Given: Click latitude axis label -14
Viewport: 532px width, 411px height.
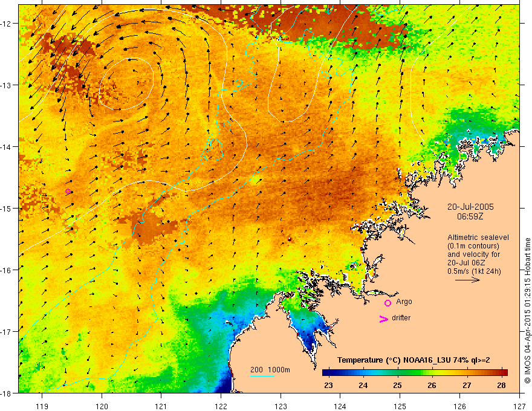Looking at the screenshot, I should 7,147.
